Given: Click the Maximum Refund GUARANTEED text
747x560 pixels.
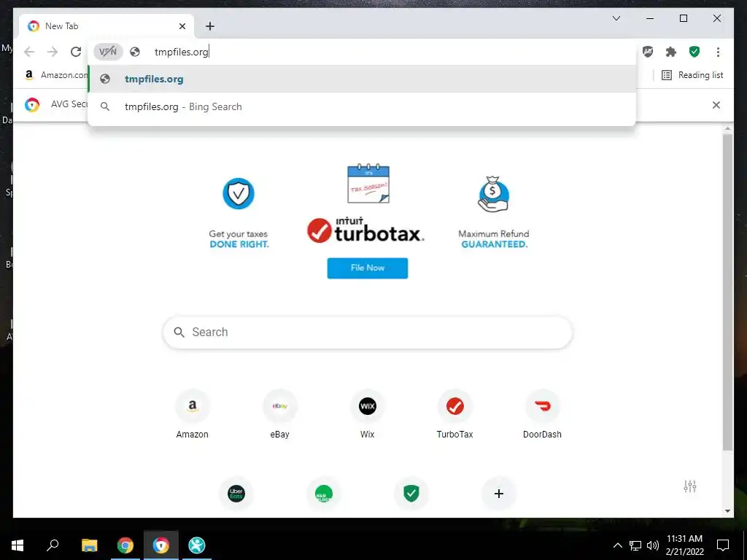Looking at the screenshot, I should tap(494, 239).
